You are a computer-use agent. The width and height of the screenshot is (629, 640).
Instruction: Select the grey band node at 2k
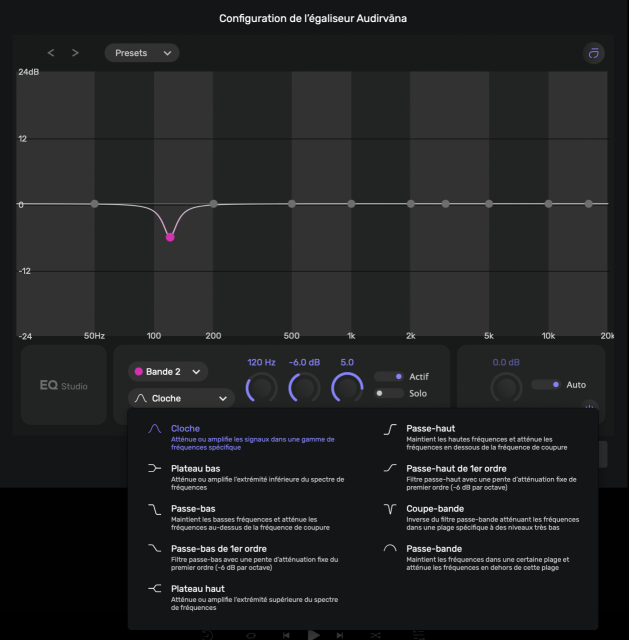pyautogui.click(x=411, y=204)
